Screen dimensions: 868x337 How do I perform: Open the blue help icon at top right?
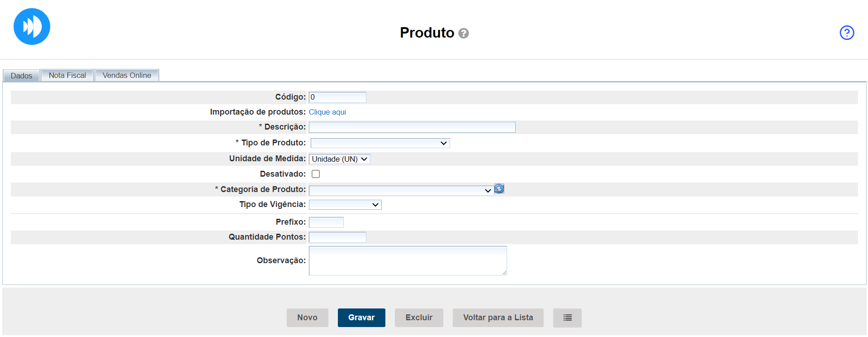(x=846, y=33)
